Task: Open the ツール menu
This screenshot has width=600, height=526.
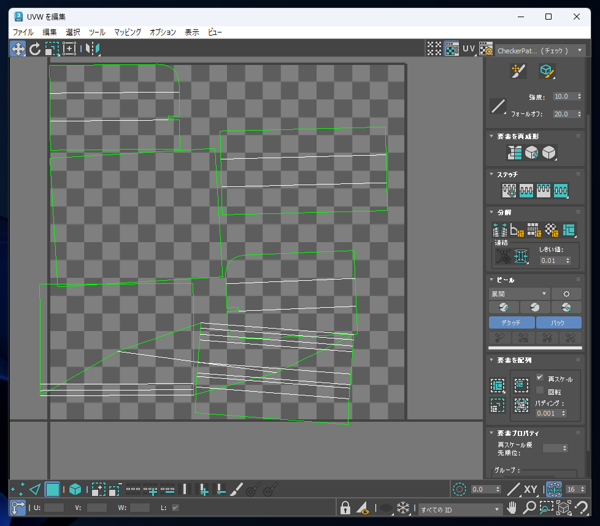Action: pyautogui.click(x=97, y=32)
